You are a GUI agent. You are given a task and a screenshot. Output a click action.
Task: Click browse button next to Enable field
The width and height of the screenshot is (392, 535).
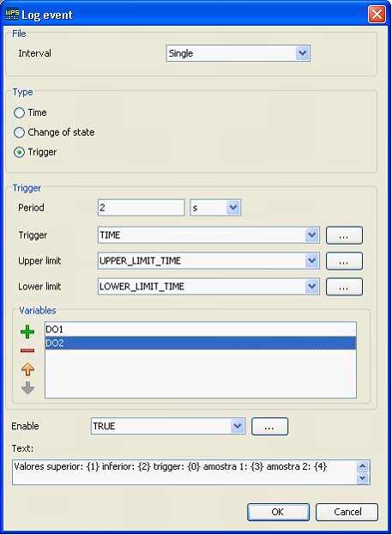coord(269,427)
